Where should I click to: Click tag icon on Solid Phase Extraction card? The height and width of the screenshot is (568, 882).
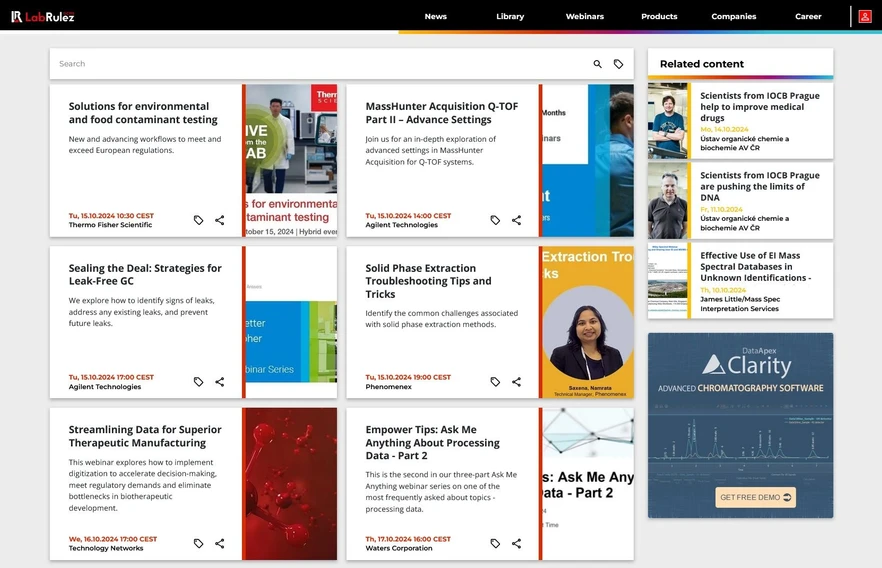[495, 382]
